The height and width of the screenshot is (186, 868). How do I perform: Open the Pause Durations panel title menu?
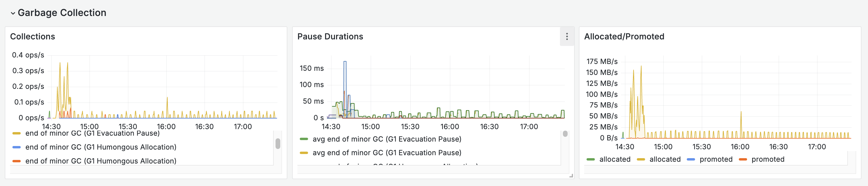[x=330, y=36]
